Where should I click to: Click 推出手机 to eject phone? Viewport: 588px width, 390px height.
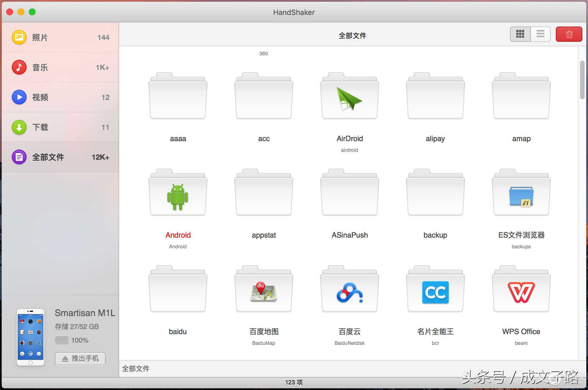point(80,358)
